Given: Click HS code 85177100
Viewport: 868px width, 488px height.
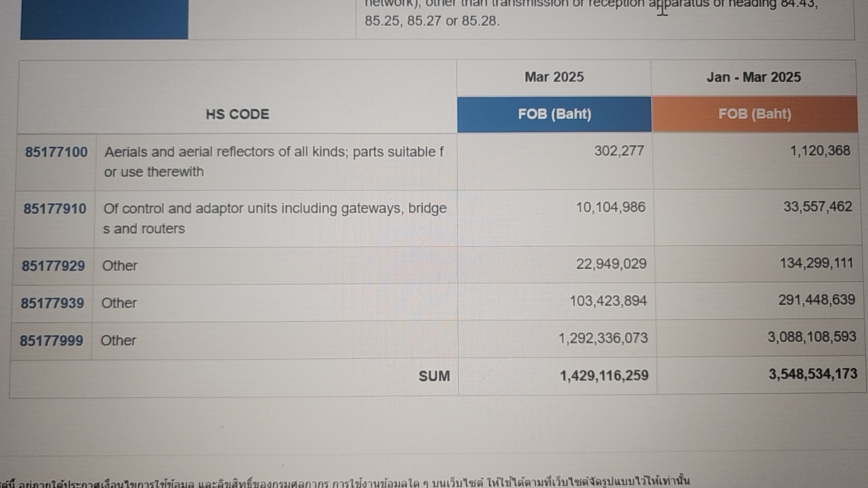Looking at the screenshot, I should [57, 152].
